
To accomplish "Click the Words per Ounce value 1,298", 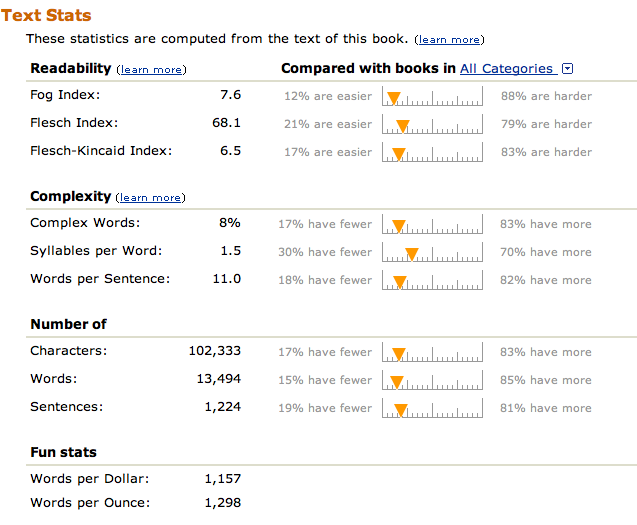I will click(x=223, y=503).
